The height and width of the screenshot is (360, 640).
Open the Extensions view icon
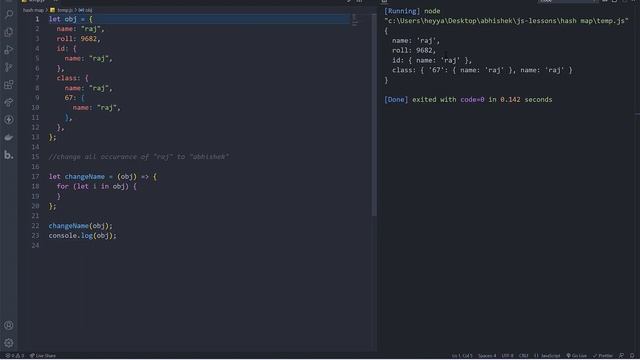[9, 84]
